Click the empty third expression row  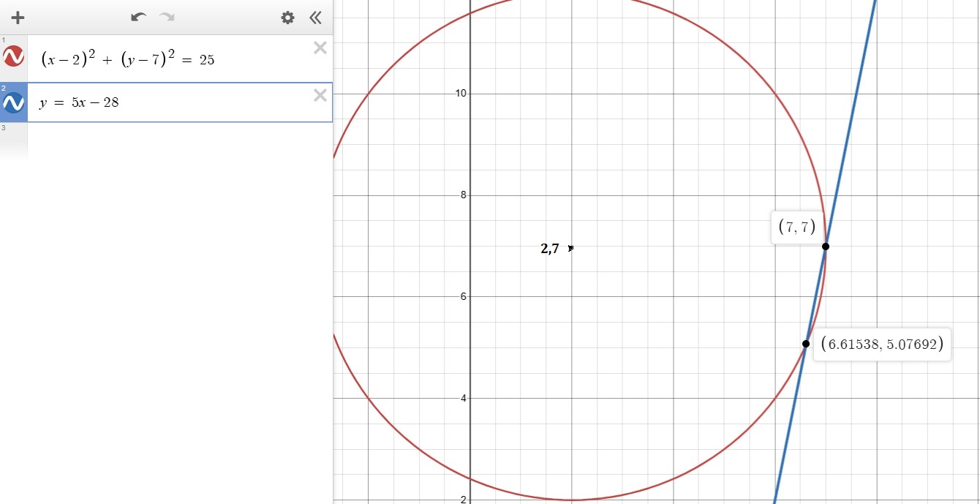[176, 139]
